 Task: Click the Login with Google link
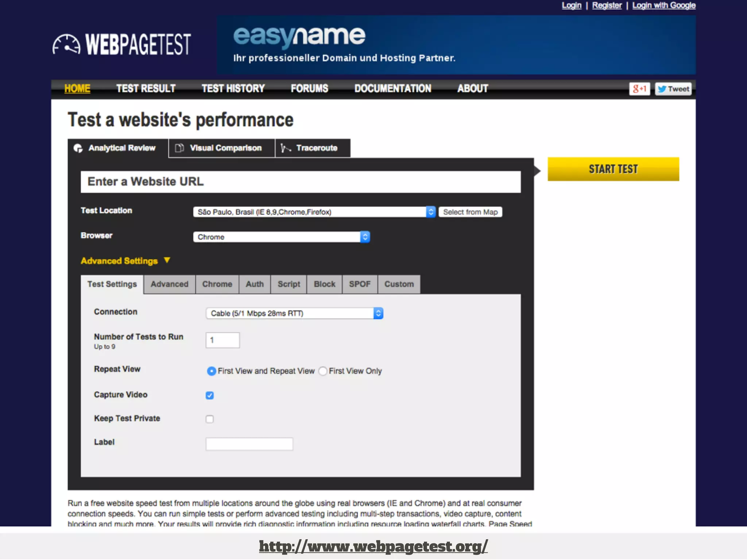(x=664, y=5)
